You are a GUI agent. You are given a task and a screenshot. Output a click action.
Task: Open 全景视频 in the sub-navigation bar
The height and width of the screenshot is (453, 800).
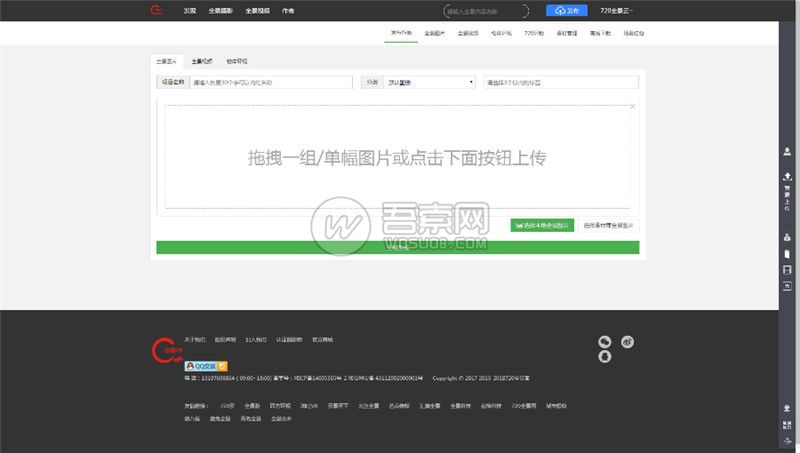click(468, 33)
